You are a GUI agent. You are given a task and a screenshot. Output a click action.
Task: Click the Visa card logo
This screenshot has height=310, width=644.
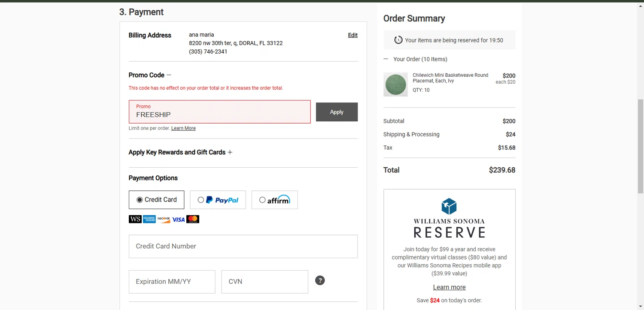coord(178,219)
